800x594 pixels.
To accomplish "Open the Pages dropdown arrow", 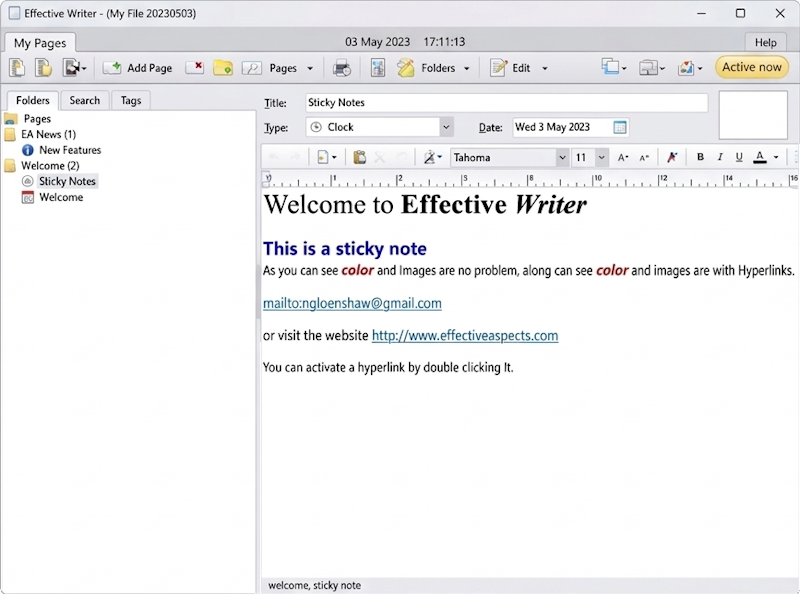I will click(x=311, y=67).
